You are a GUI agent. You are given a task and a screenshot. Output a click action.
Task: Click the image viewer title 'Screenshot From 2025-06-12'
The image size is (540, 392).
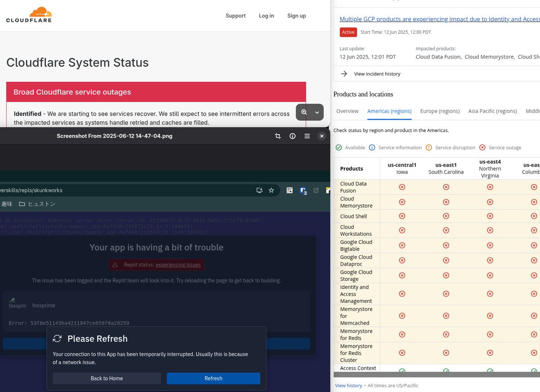tap(114, 136)
